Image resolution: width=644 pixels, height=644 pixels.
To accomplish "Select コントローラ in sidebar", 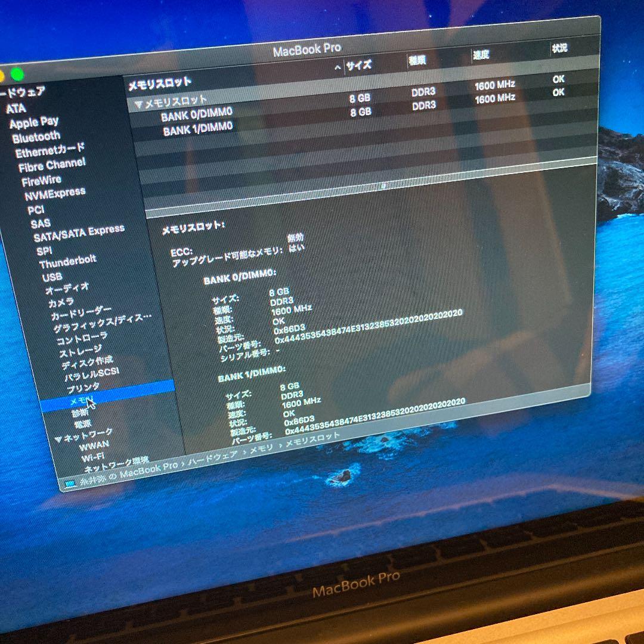I will (82, 339).
